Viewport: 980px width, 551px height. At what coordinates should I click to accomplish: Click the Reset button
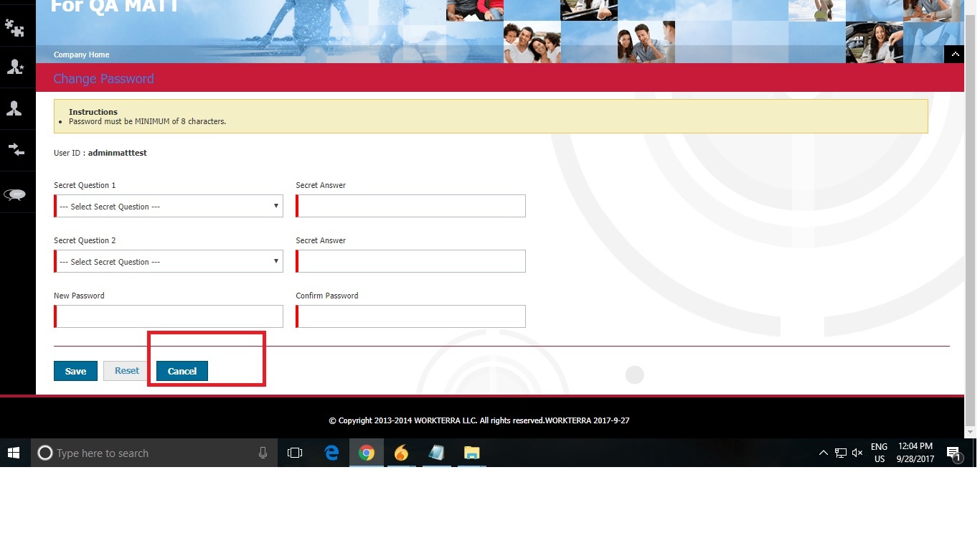click(127, 371)
